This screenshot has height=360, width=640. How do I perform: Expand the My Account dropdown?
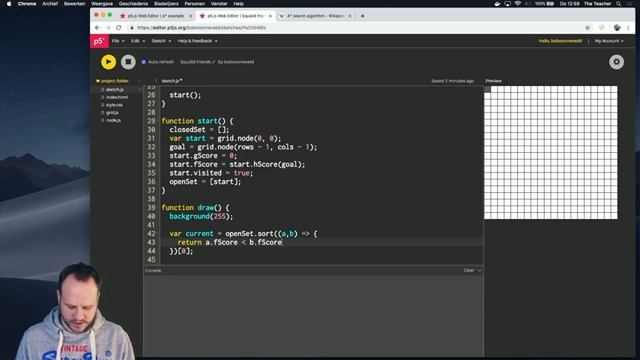tap(609, 41)
